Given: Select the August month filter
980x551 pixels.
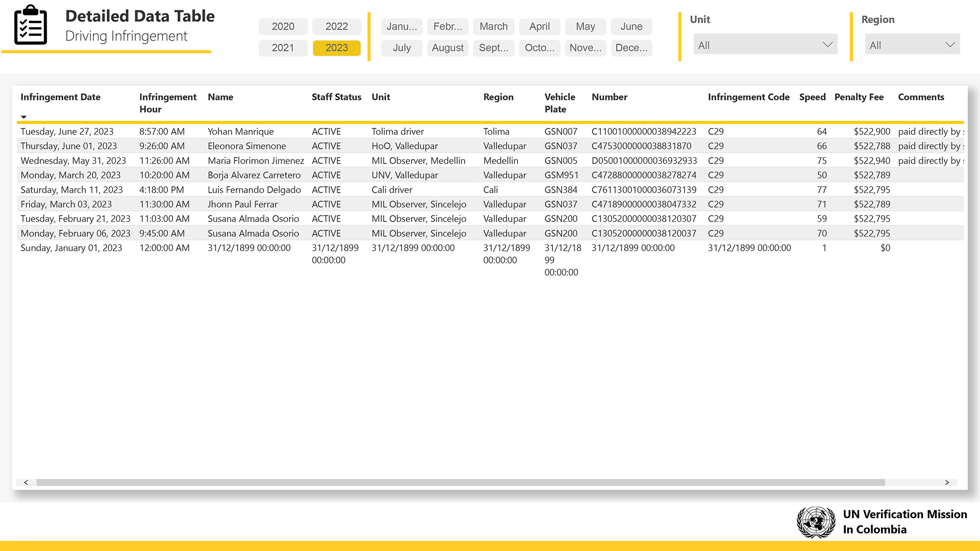Looking at the screenshot, I should pos(448,48).
